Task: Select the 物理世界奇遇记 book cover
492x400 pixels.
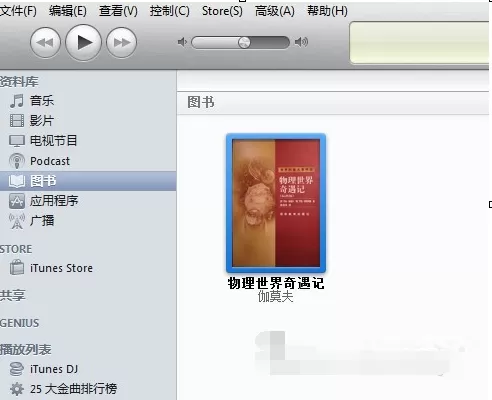Action: pos(276,203)
